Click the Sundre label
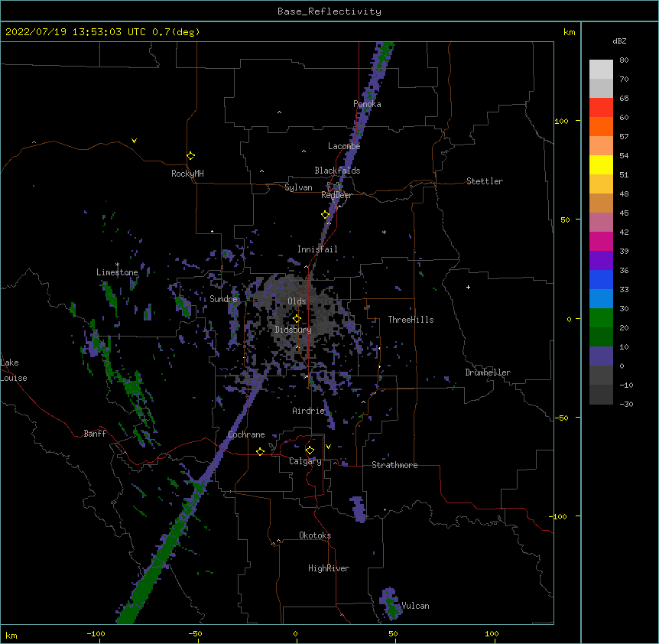 point(223,299)
